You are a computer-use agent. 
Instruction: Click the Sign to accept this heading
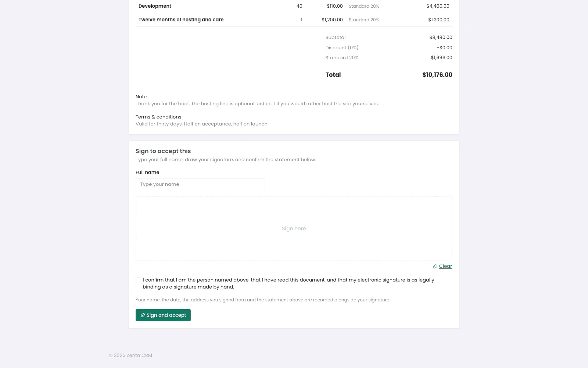point(163,151)
